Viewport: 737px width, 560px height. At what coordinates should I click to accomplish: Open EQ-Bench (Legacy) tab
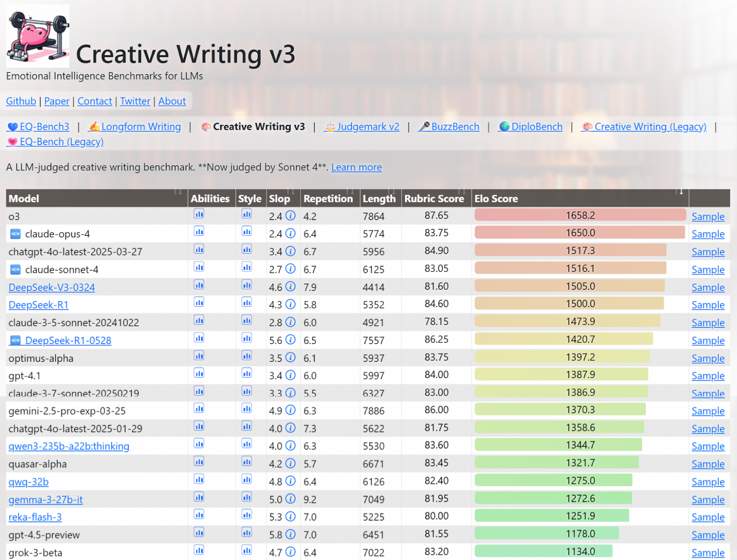(55, 142)
